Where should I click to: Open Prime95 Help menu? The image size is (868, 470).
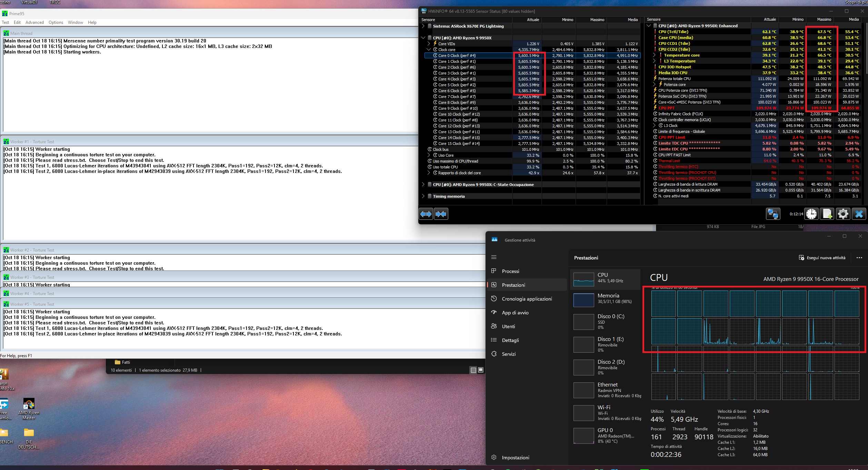92,22
